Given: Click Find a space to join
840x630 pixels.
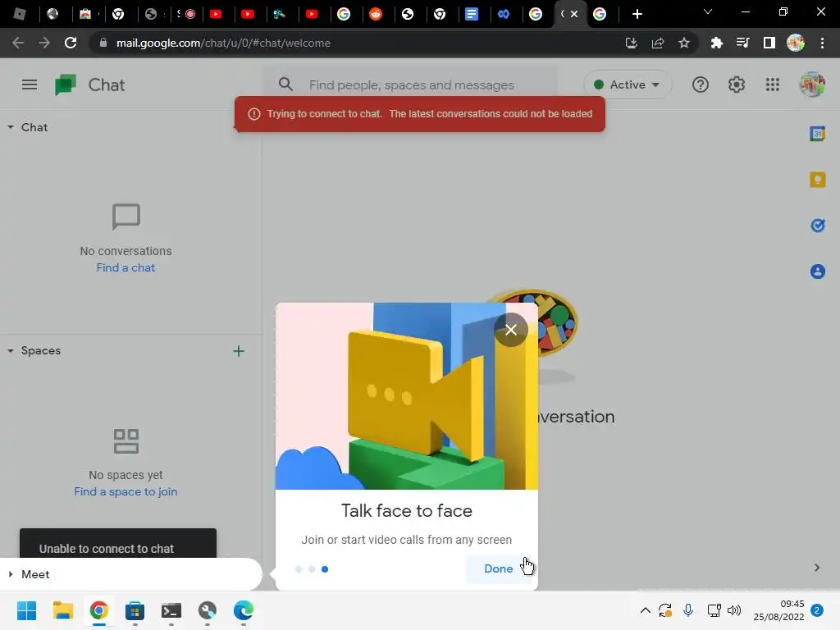Looking at the screenshot, I should [x=126, y=492].
